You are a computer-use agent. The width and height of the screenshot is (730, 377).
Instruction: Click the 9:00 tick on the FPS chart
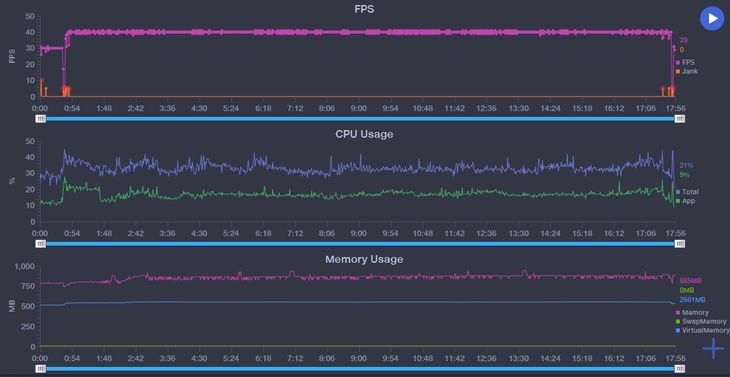pyautogui.click(x=358, y=108)
